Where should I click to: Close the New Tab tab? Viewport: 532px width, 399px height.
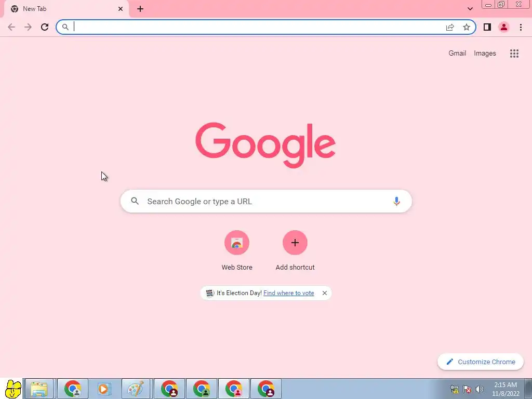[x=121, y=9]
